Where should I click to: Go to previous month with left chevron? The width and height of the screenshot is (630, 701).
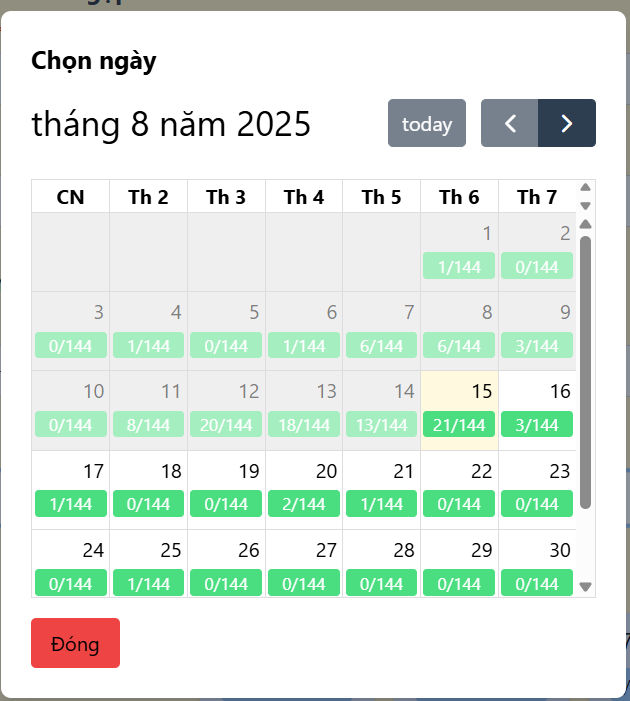click(x=509, y=123)
